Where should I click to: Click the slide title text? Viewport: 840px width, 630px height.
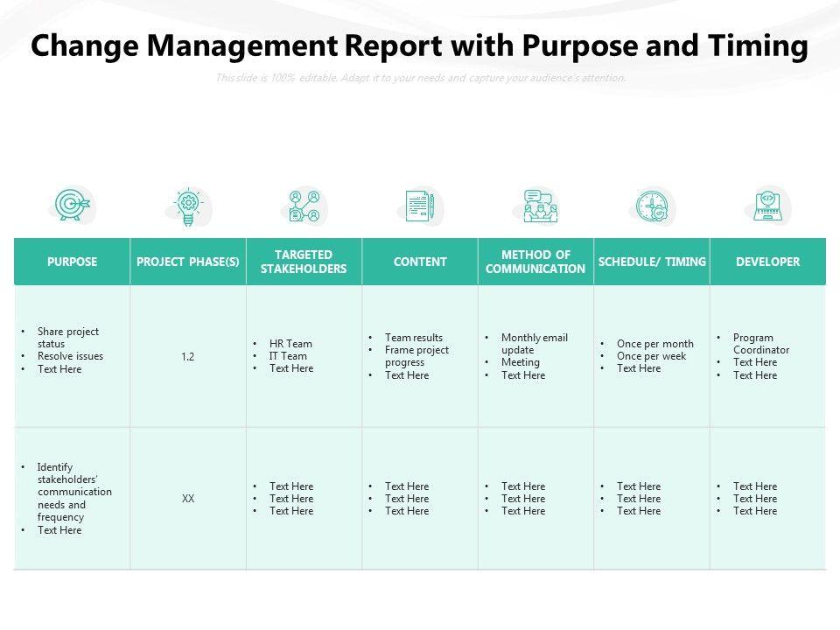tap(419, 45)
